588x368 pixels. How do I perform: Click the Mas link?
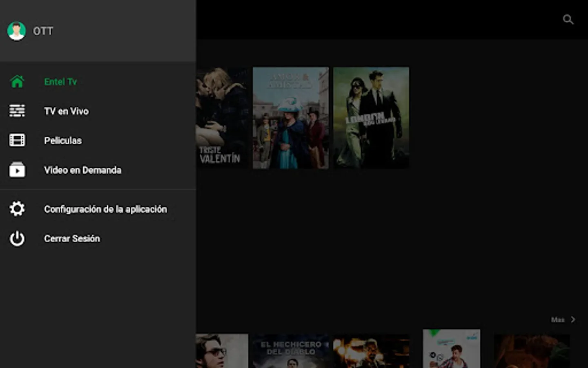click(558, 320)
